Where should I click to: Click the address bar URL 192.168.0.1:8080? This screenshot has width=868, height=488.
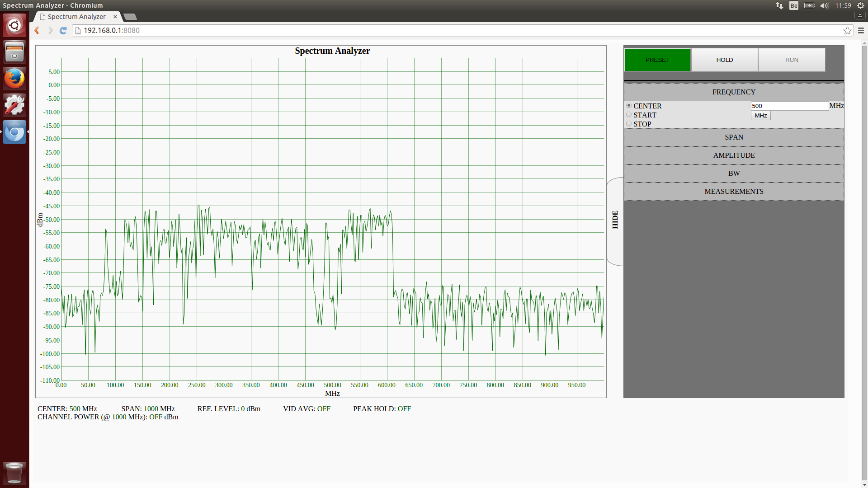point(112,30)
